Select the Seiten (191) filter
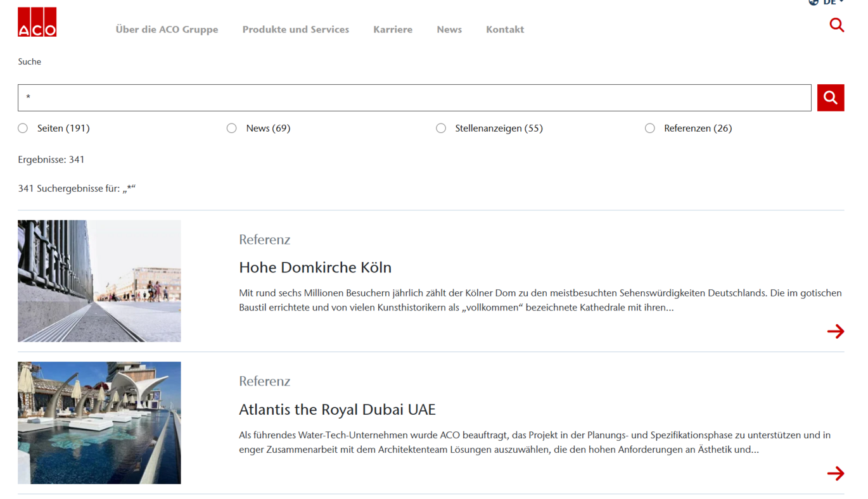Viewport: 868px width, 499px height. (23, 128)
